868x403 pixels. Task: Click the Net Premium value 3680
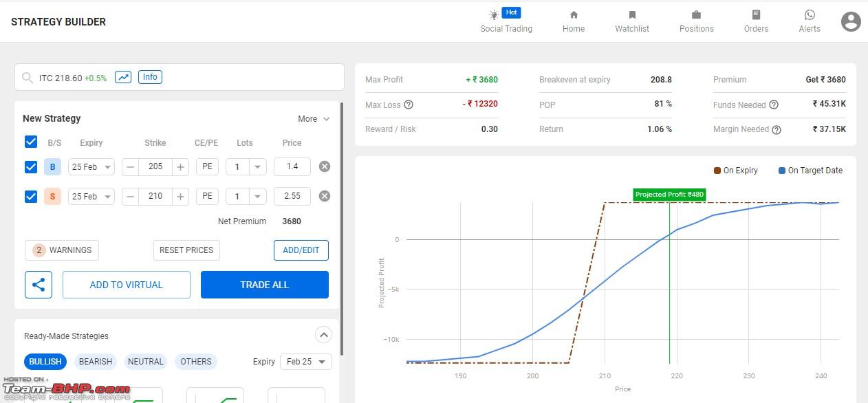(x=292, y=221)
